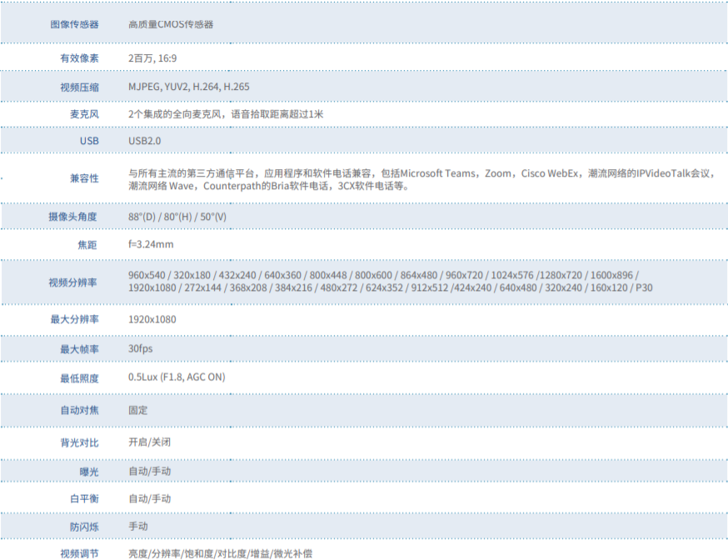Click the 摄像头角度 row label
The image size is (728, 560).
point(74,217)
